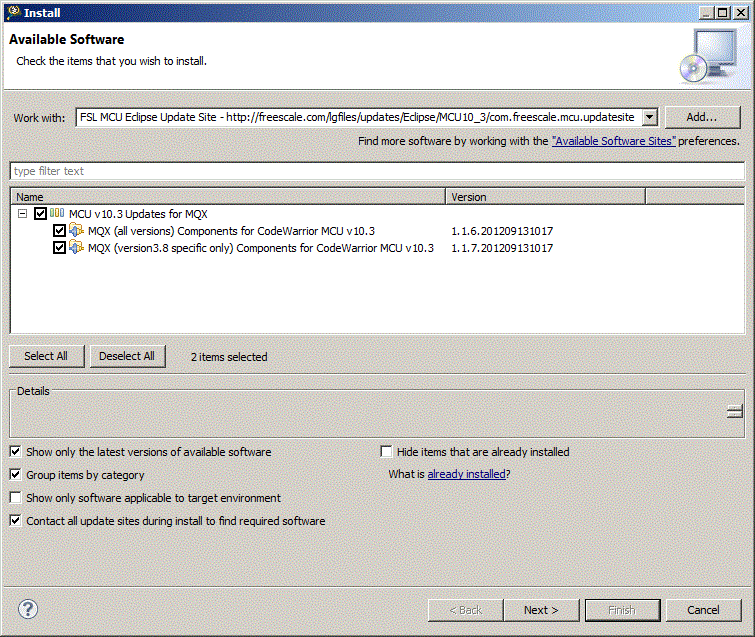This screenshot has height=637, width=755.
Task: Click the Work with site text field
Action: 359,117
